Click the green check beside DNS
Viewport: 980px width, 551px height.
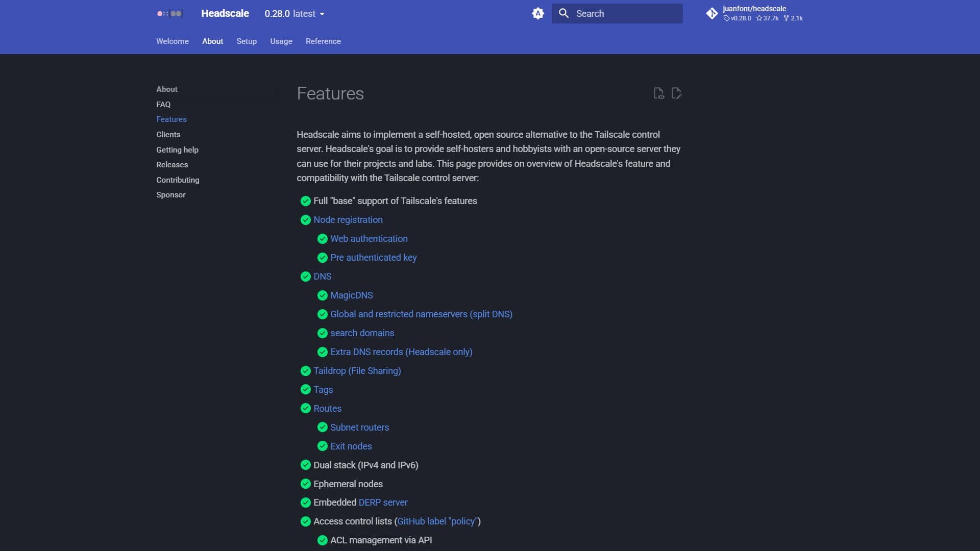point(306,277)
